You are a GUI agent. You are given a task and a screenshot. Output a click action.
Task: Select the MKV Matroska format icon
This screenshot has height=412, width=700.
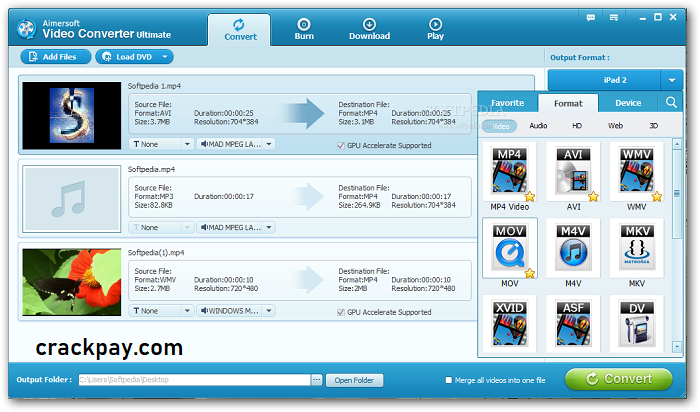point(637,248)
